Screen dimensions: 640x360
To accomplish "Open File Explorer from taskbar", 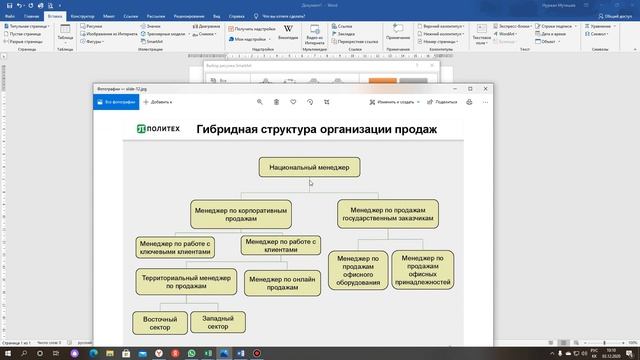I will (x=110, y=353).
